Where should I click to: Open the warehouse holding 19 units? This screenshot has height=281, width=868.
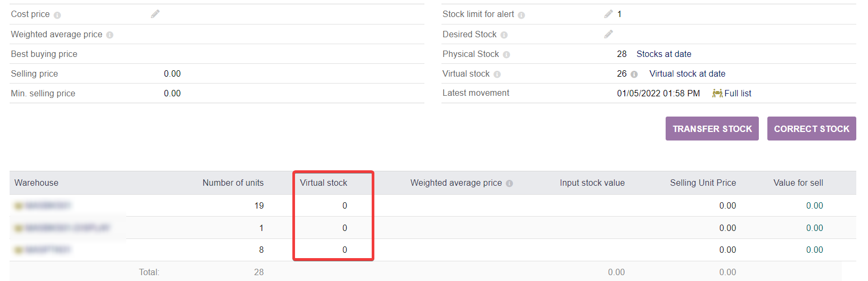[x=43, y=205]
